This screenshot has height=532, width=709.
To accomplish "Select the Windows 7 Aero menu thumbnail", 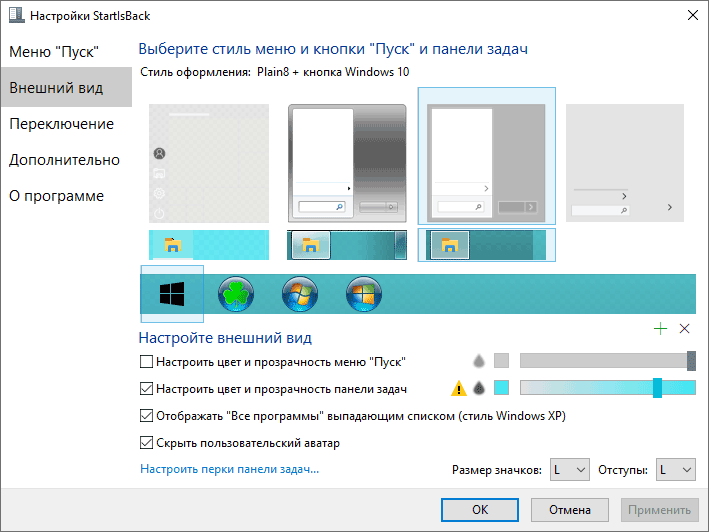I will click(347, 163).
